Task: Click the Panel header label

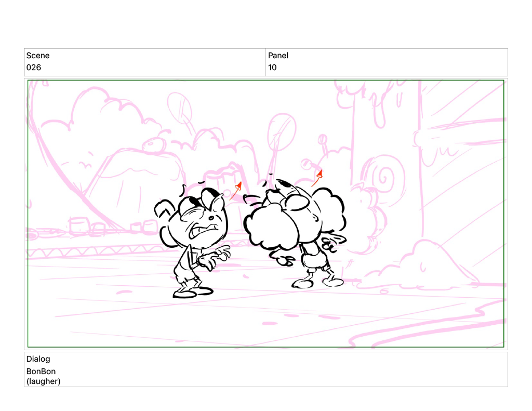Action: pos(278,56)
